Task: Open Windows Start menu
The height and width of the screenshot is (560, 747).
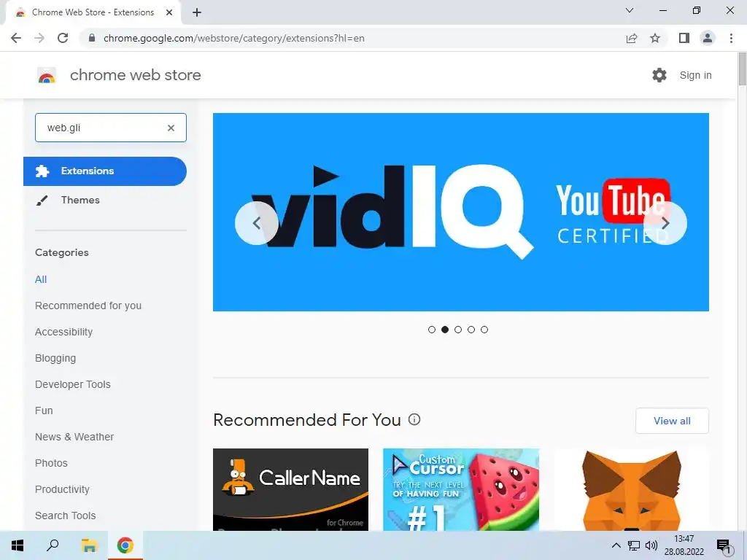Action: click(x=18, y=545)
